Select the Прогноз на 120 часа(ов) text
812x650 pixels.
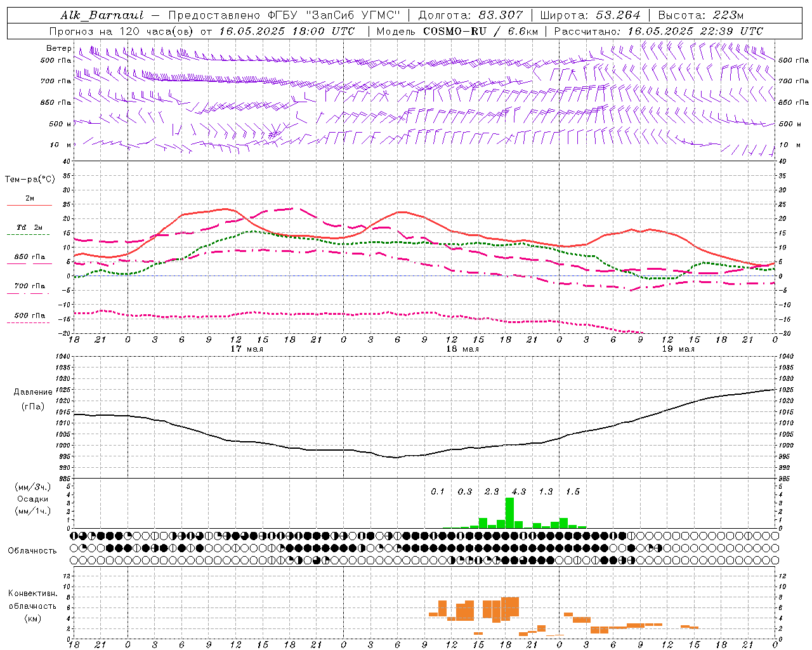122,31
